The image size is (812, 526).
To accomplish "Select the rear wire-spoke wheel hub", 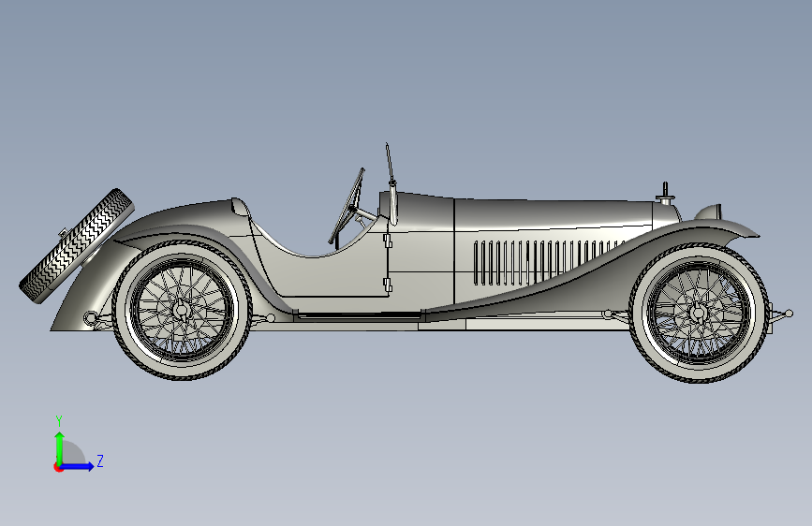I will pos(182,310).
